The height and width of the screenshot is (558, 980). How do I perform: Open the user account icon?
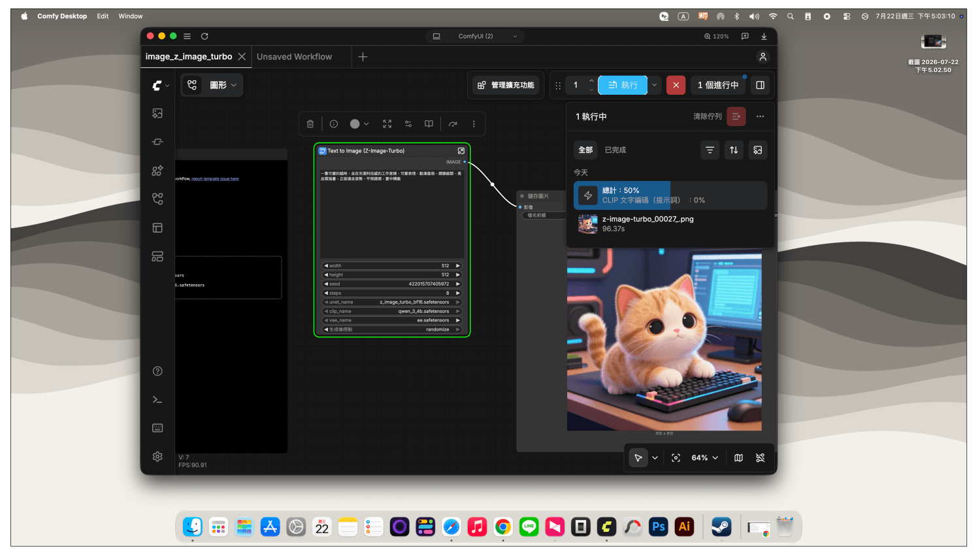pos(762,57)
